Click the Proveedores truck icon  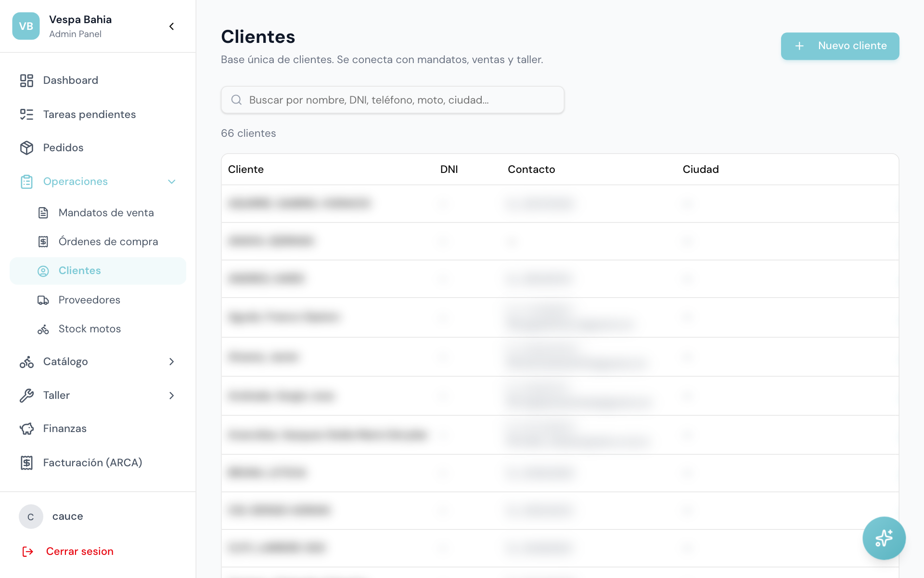tap(43, 300)
